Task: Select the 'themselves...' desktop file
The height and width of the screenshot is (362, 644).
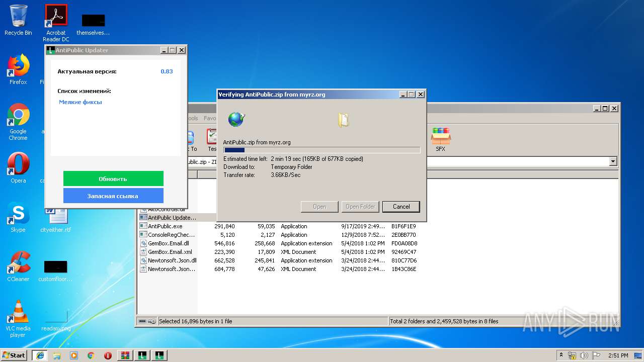Action: coord(93,24)
